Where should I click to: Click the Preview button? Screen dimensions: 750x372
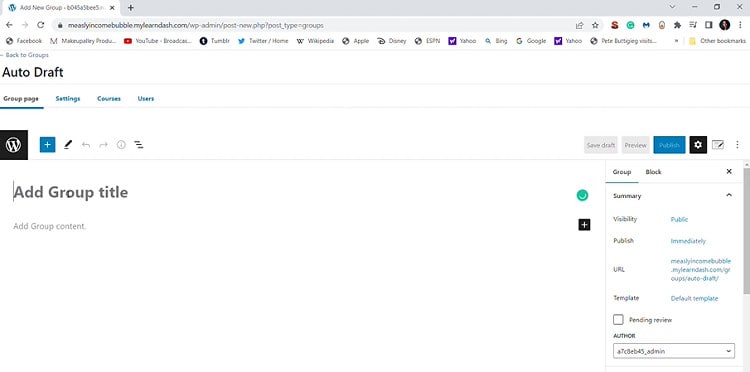point(635,145)
